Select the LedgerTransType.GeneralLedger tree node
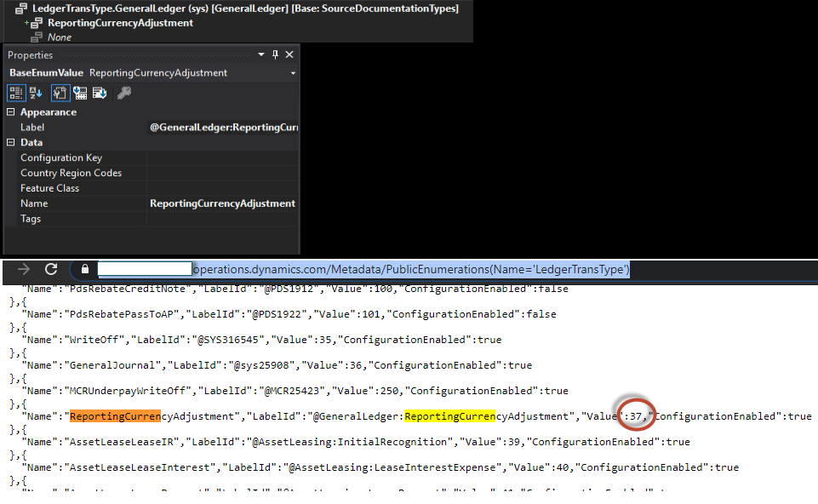This screenshot has height=504, width=818. tap(245, 9)
